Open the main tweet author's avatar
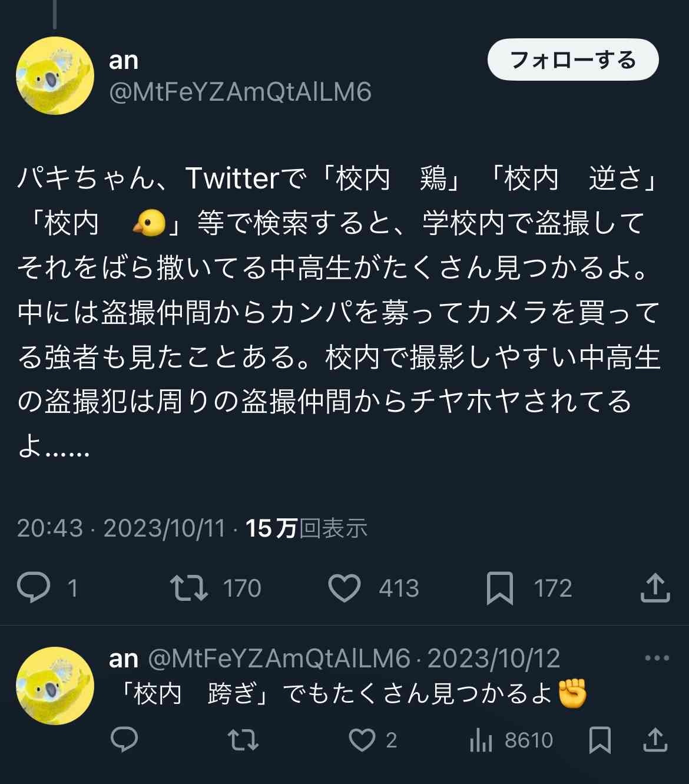 coord(55,75)
